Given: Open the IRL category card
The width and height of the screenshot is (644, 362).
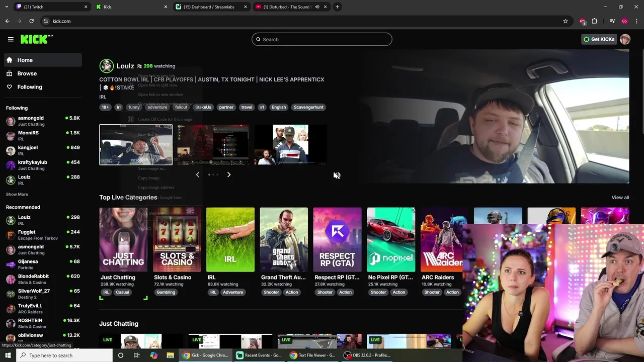Looking at the screenshot, I should (230, 240).
